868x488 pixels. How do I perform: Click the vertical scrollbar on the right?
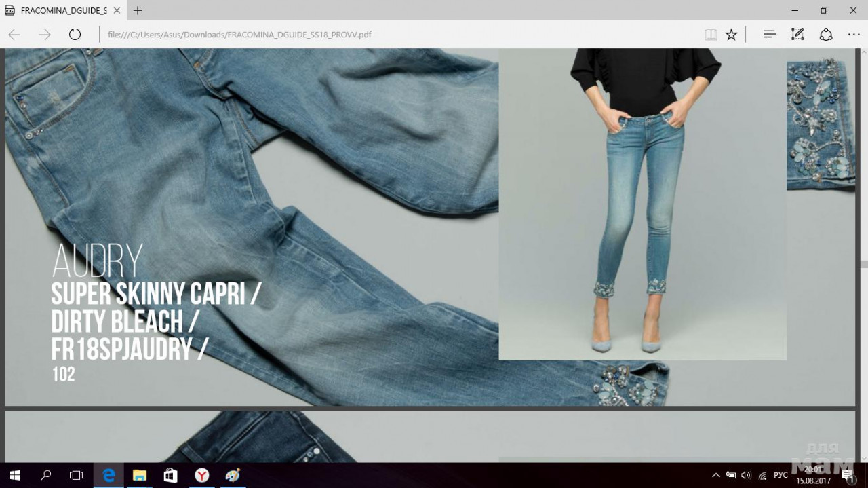(x=863, y=264)
